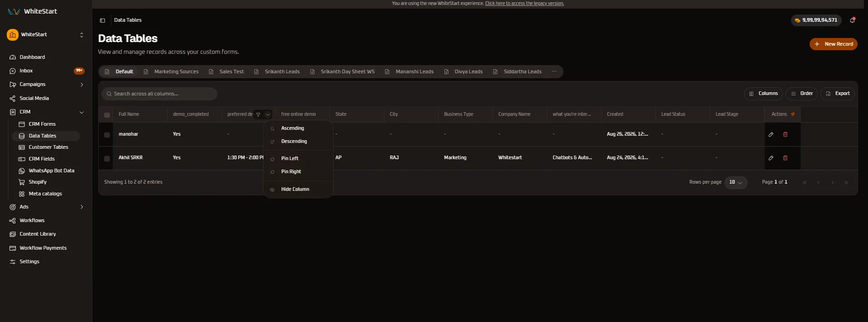Choose Pin Left
The image size is (868, 322).
pos(298,159)
